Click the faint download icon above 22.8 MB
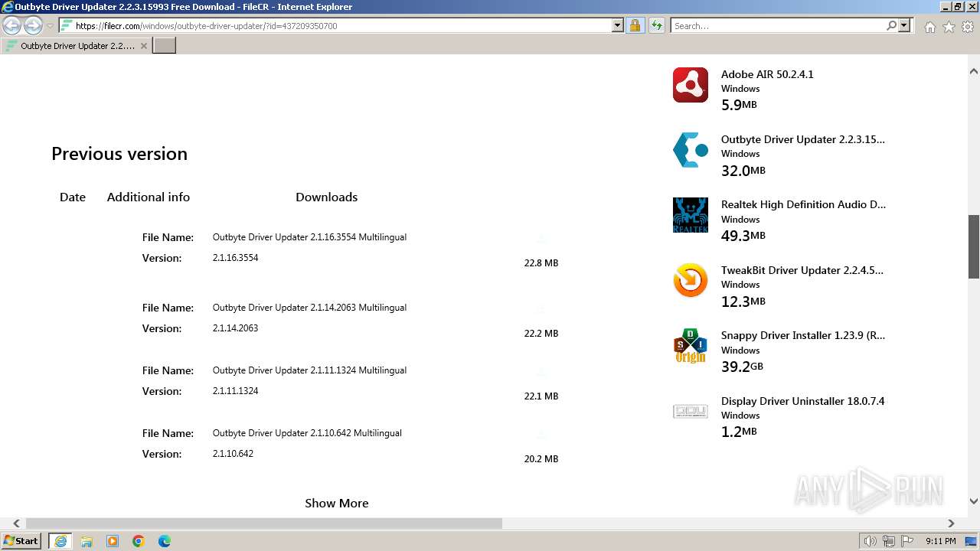980x551 pixels. coord(541,239)
